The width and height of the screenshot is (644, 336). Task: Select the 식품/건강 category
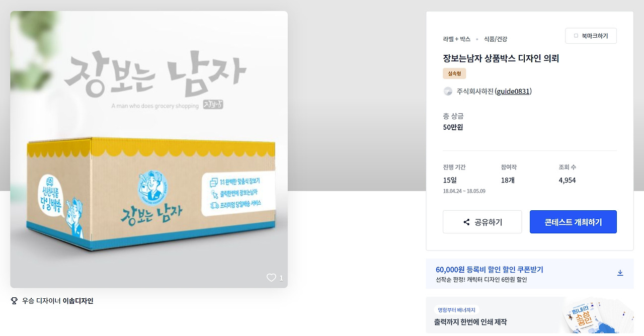point(496,39)
